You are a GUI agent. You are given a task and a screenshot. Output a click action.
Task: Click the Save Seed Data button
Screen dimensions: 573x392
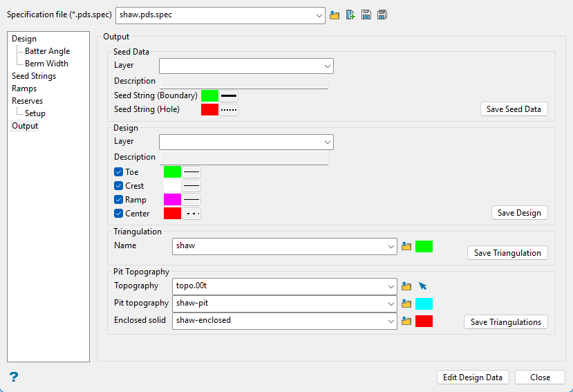pyautogui.click(x=514, y=109)
